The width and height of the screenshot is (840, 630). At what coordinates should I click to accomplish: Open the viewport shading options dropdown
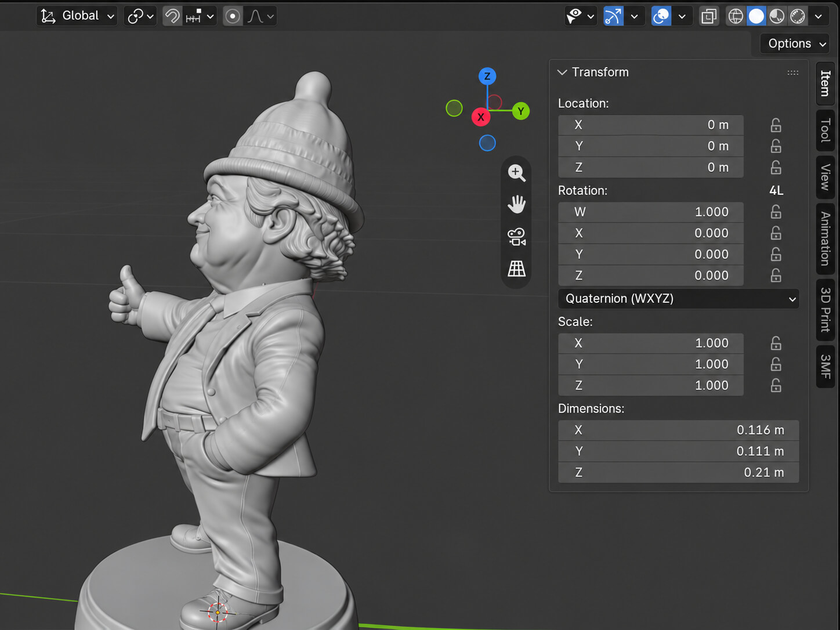coord(819,16)
